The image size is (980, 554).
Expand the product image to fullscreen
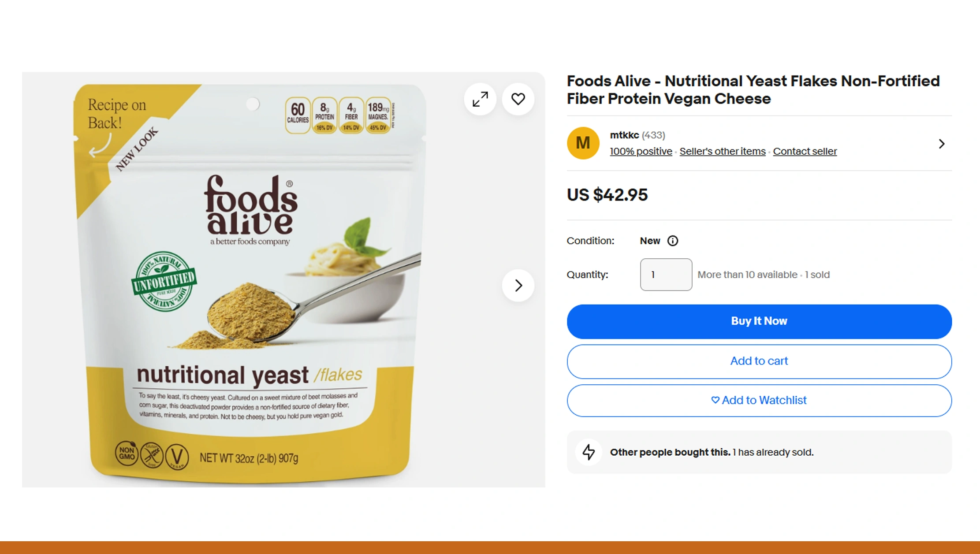click(480, 99)
